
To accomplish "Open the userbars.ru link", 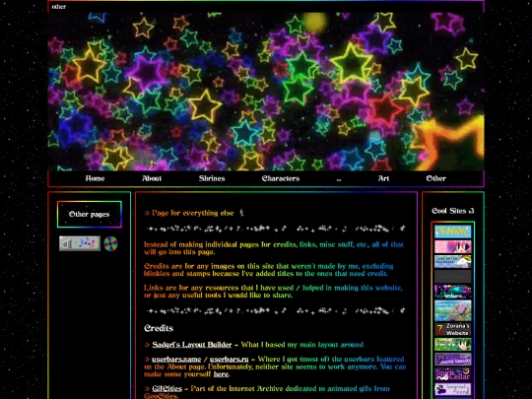I will 229,360.
